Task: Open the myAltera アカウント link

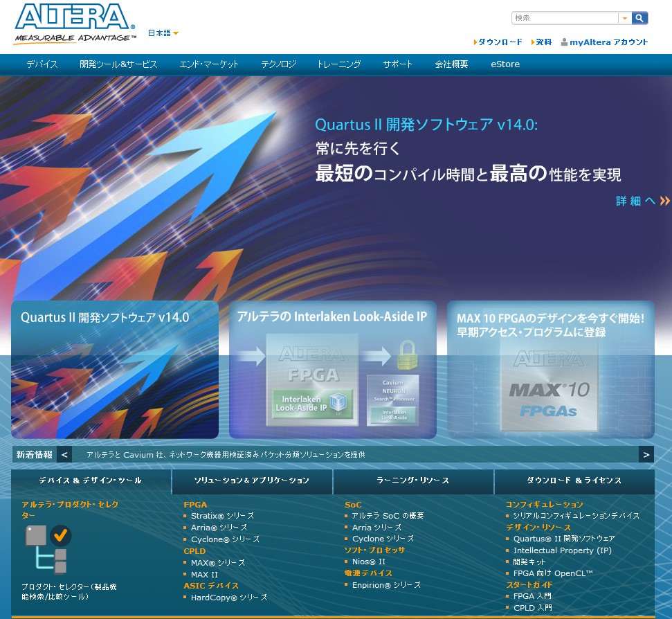Action: pos(608,42)
